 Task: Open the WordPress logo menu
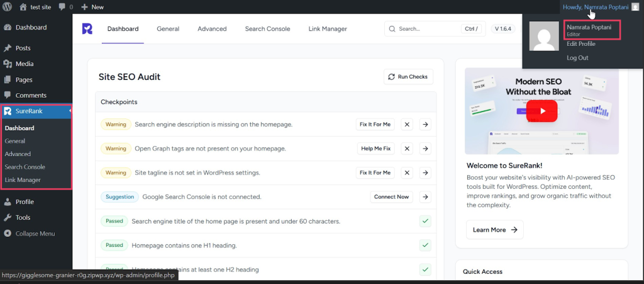(8, 6)
